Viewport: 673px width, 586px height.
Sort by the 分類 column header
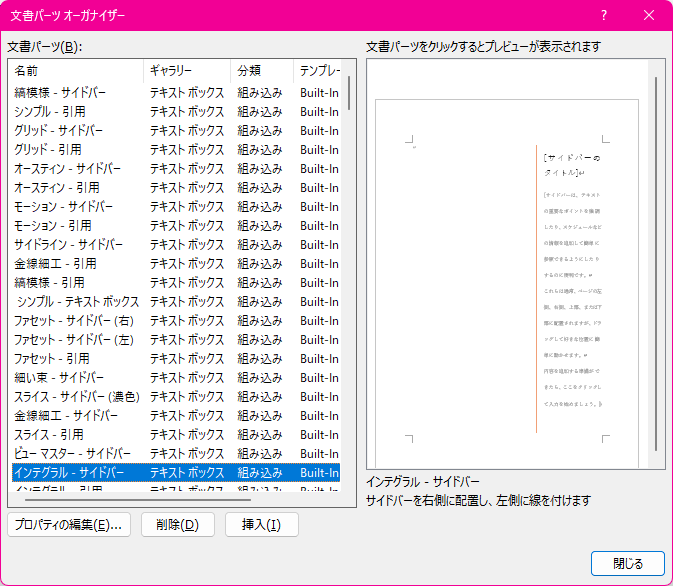[x=262, y=71]
